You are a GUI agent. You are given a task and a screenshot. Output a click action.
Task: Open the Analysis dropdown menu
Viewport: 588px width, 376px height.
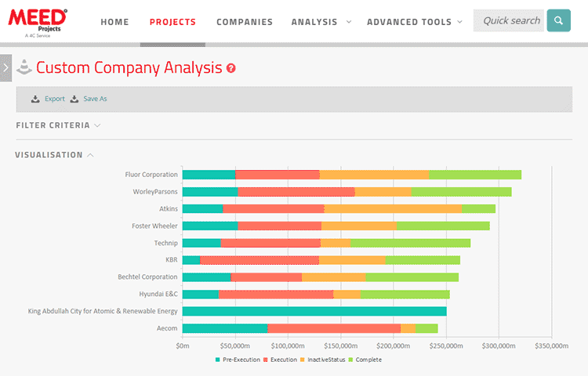(321, 22)
